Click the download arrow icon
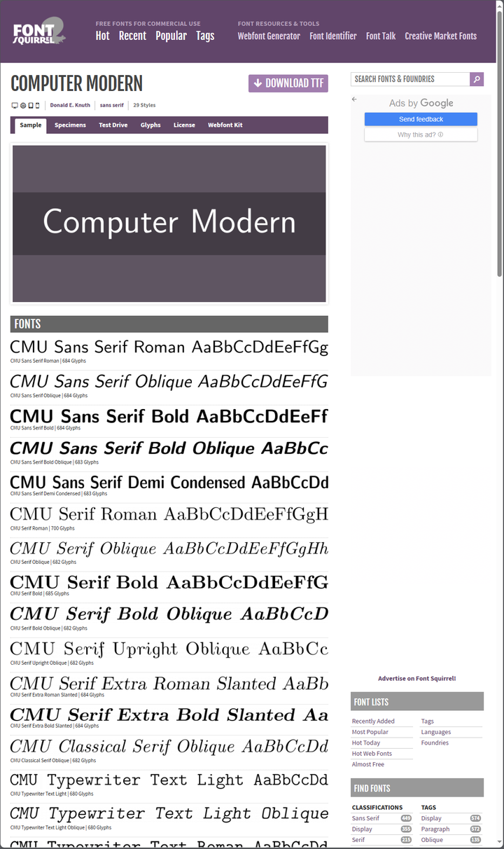504x849 pixels. (x=256, y=83)
